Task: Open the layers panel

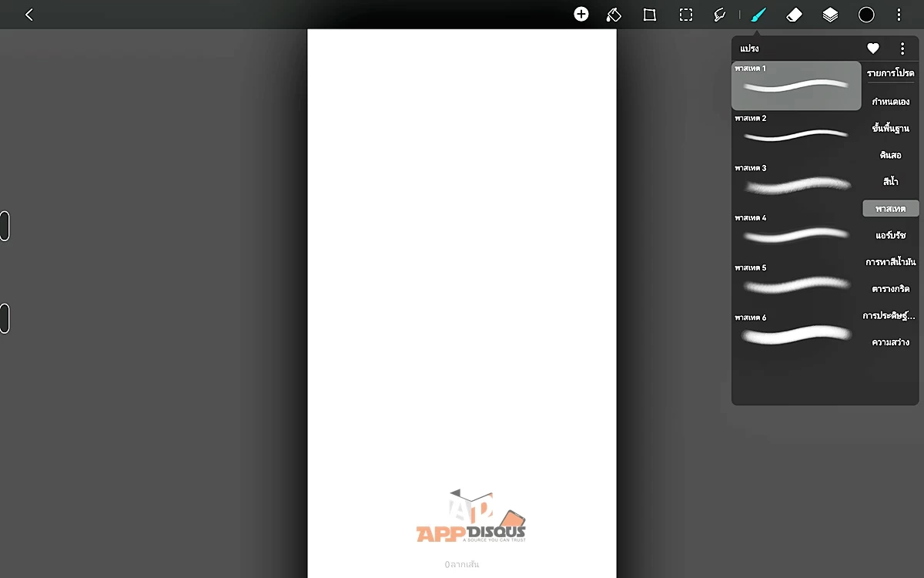Action: pos(830,15)
